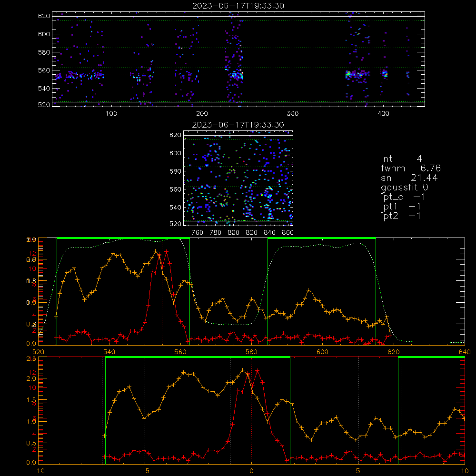Viewport: 476px width, 476px height.
Task: Click x-axis label 560 on upper profile plot
Action: click(180, 352)
